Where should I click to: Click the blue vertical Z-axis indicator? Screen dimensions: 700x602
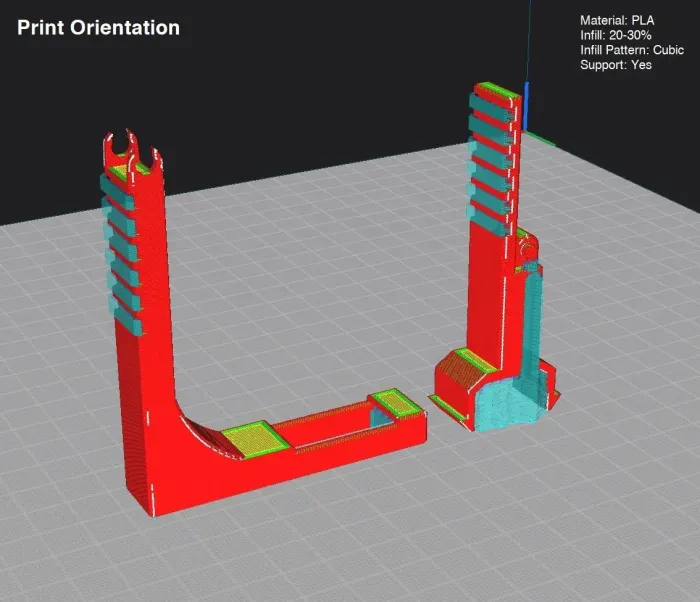[527, 105]
